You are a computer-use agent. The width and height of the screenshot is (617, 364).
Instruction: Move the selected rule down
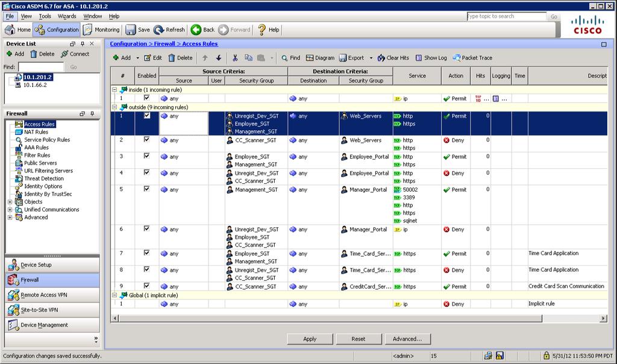tap(219, 58)
